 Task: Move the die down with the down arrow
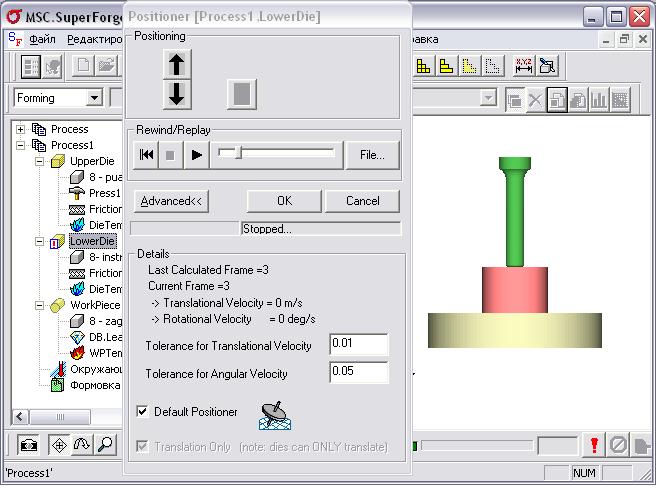tap(177, 94)
